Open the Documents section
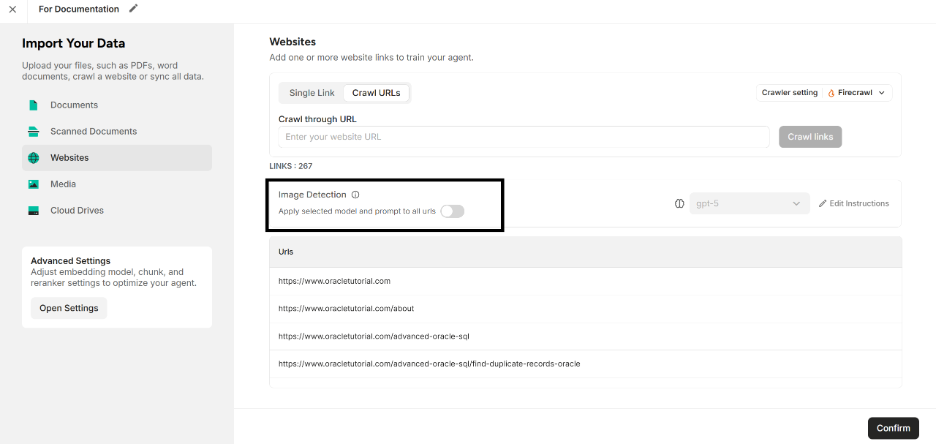This screenshot has width=936, height=444. (117, 105)
